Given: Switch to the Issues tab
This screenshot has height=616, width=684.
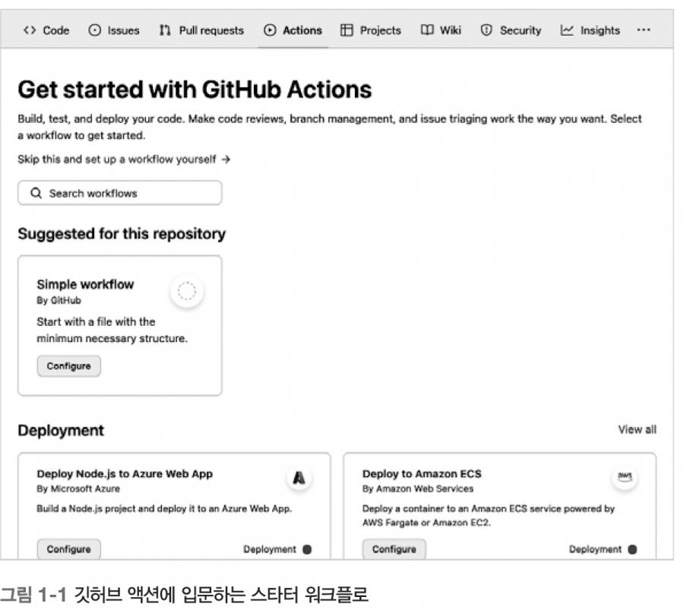Looking at the screenshot, I should [114, 30].
